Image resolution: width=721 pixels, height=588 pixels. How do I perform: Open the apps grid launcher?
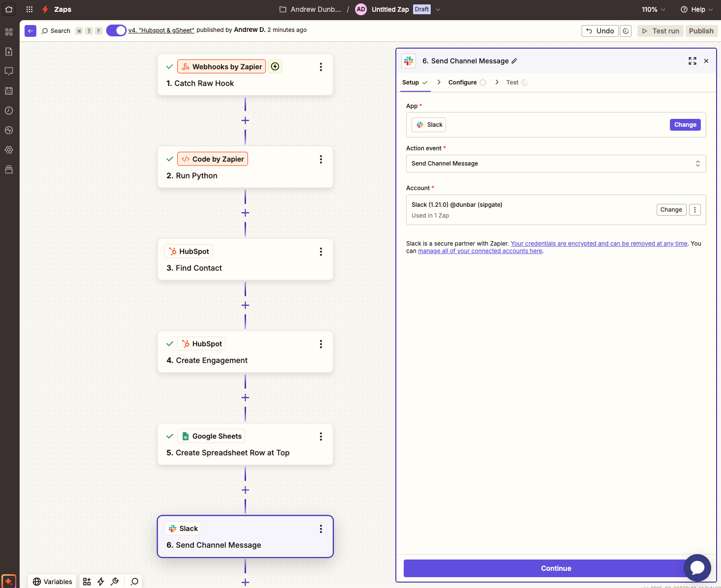(29, 9)
